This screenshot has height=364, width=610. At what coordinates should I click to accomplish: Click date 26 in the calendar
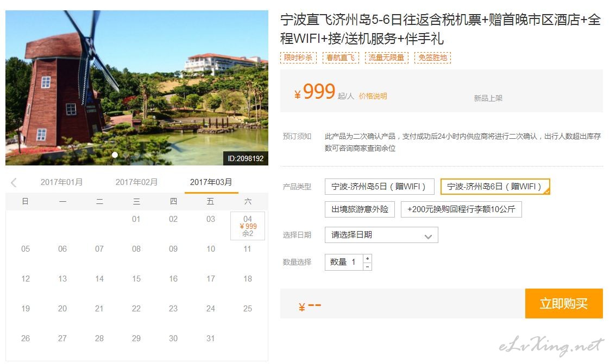(x=26, y=339)
